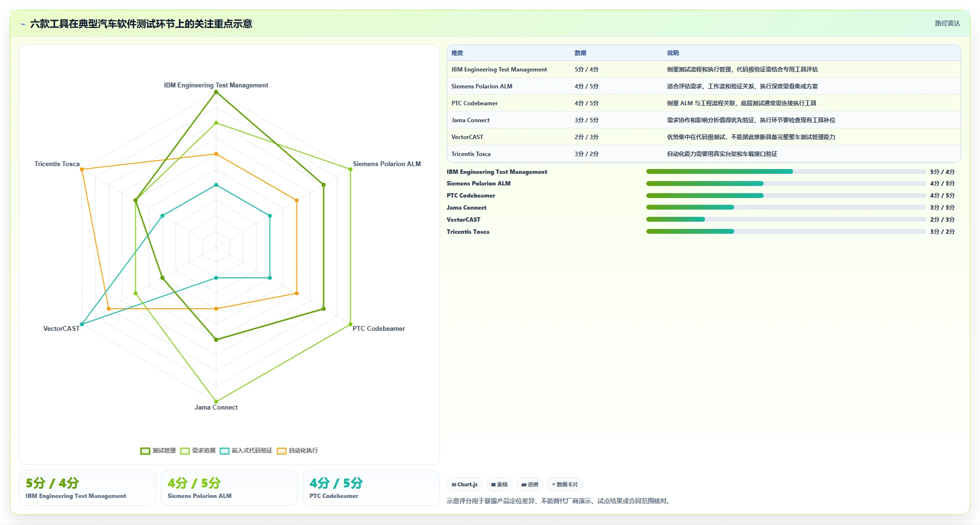Click Jama Connect progress bar
Screen dimensions: 980x525
pyautogui.click(x=786, y=207)
